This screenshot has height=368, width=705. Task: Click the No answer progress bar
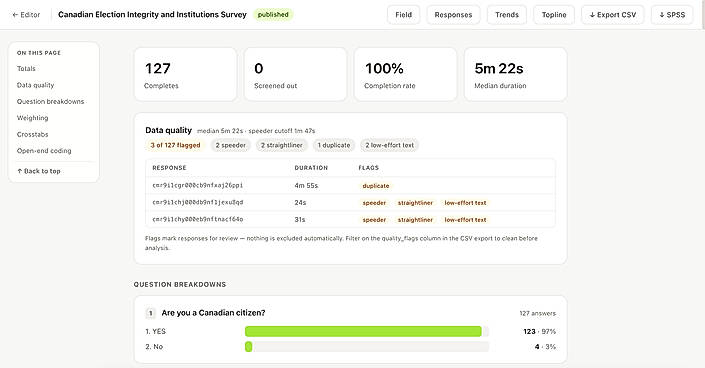click(x=366, y=346)
